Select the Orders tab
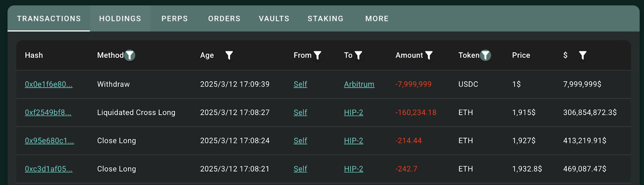This screenshot has width=644, height=185. [224, 19]
